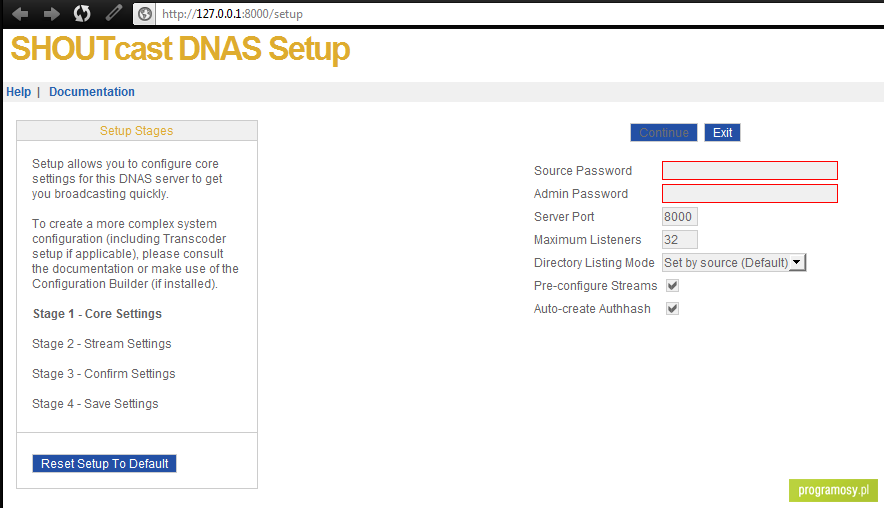The width and height of the screenshot is (884, 508).
Task: Click the globe site icon beside URL
Action: pos(145,14)
